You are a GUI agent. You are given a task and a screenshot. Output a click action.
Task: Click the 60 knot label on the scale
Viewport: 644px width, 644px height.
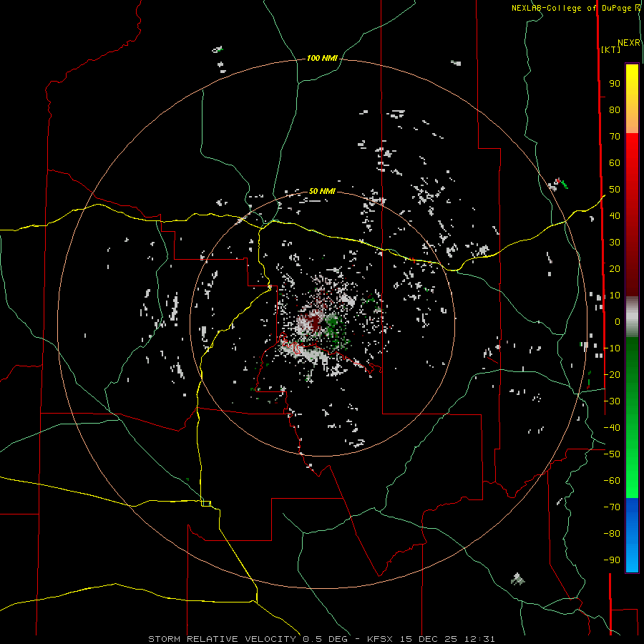615,163
